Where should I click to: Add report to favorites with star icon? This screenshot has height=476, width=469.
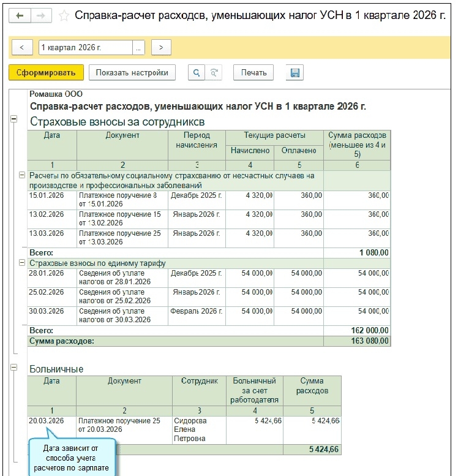[x=64, y=15]
